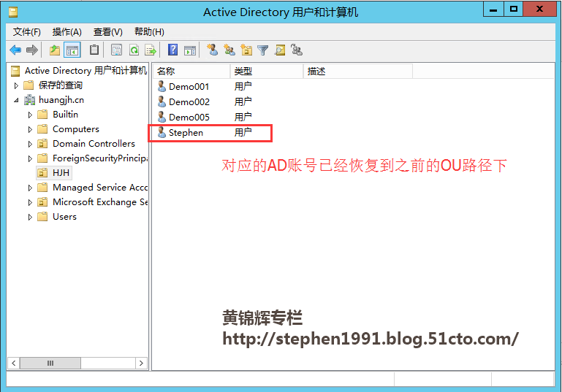Image resolution: width=562 pixels, height=392 pixels.
Task: Expand the Managed Service Accounts arrow
Action: (30, 188)
